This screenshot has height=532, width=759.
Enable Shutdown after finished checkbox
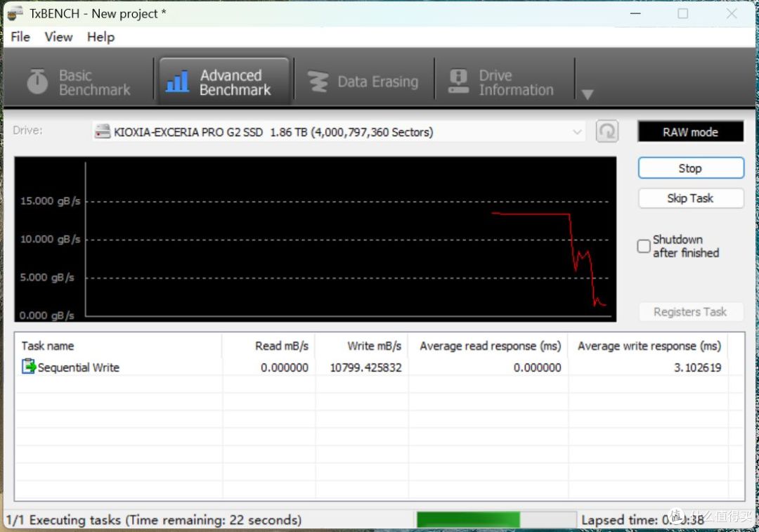point(643,246)
